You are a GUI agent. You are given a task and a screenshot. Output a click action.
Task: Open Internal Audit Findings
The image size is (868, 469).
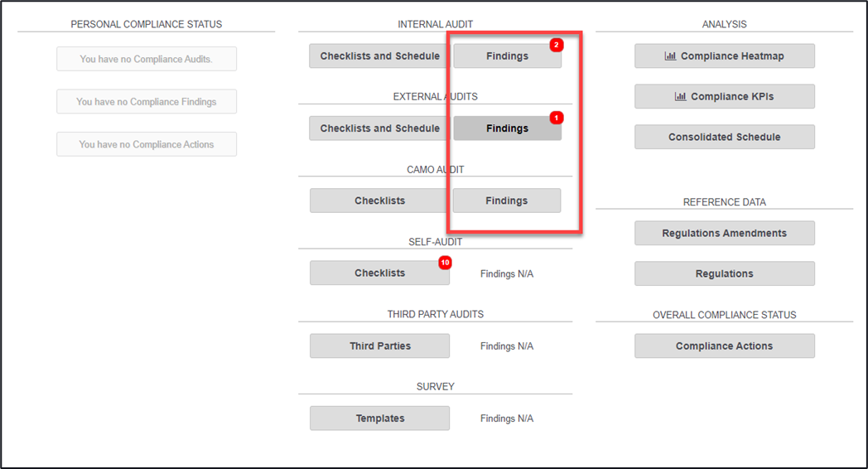pyautogui.click(x=507, y=56)
